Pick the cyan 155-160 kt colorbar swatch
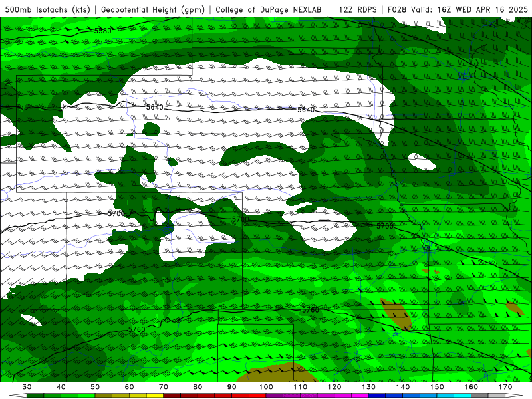This screenshot has height=399, width=532. click(x=462, y=396)
